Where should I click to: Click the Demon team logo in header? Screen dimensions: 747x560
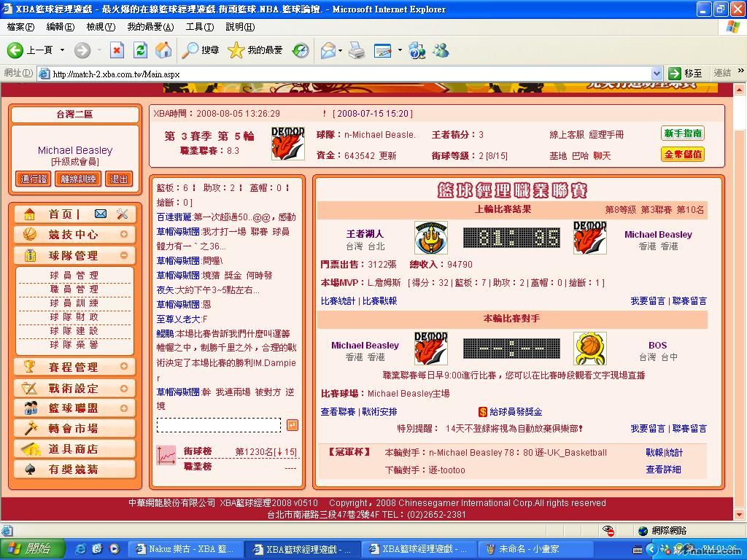287,144
